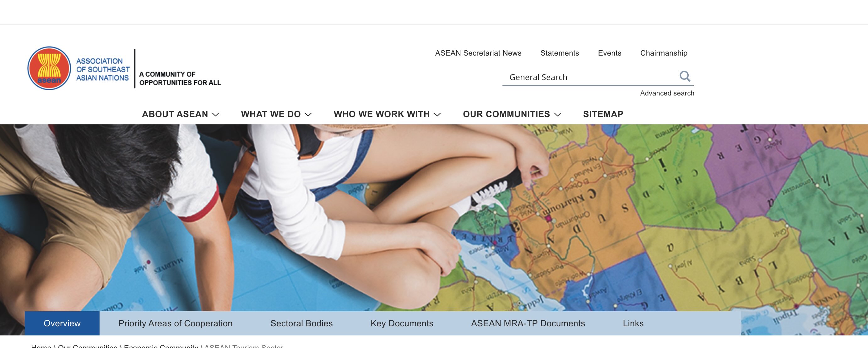Open ASEAN MRA-TP Documents tab

point(528,324)
